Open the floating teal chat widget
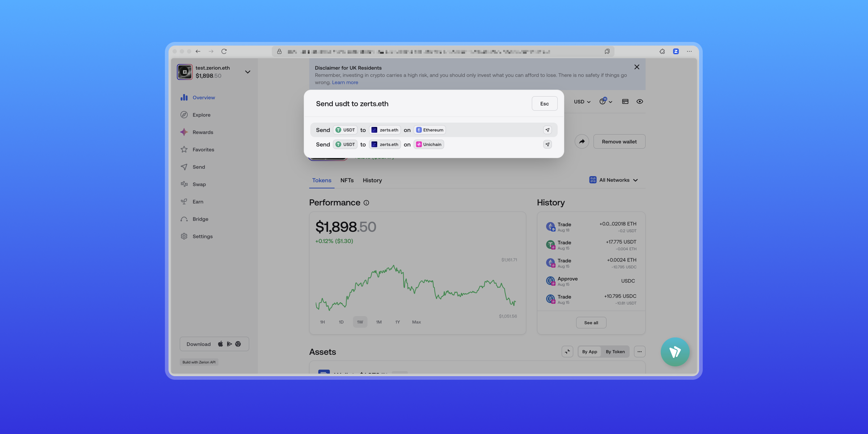The height and width of the screenshot is (434, 868). click(x=675, y=352)
